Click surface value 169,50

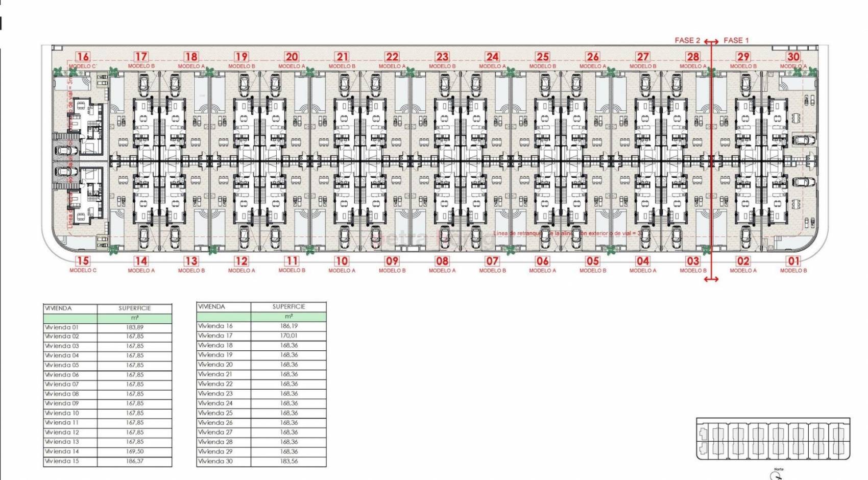135,451
